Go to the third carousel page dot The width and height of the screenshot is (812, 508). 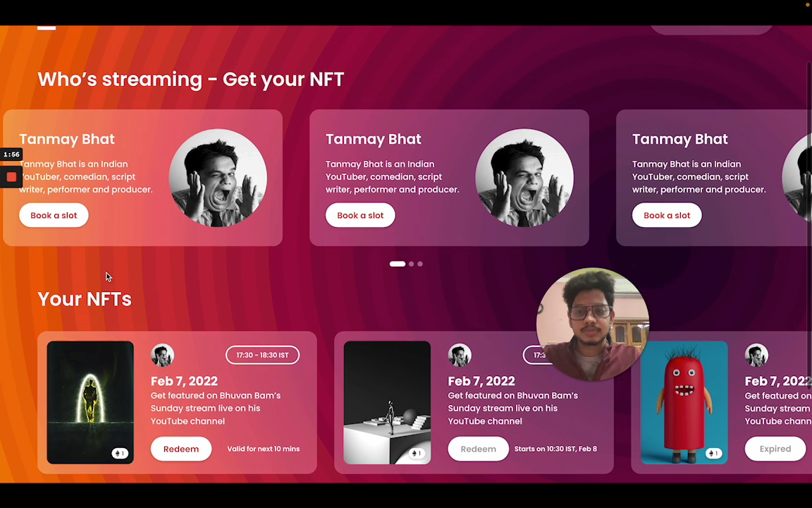coord(420,264)
